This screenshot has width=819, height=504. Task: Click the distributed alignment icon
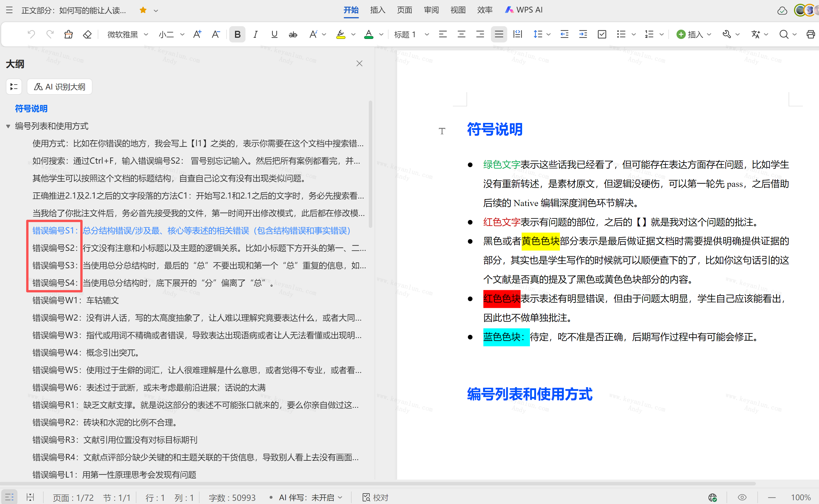pos(517,34)
